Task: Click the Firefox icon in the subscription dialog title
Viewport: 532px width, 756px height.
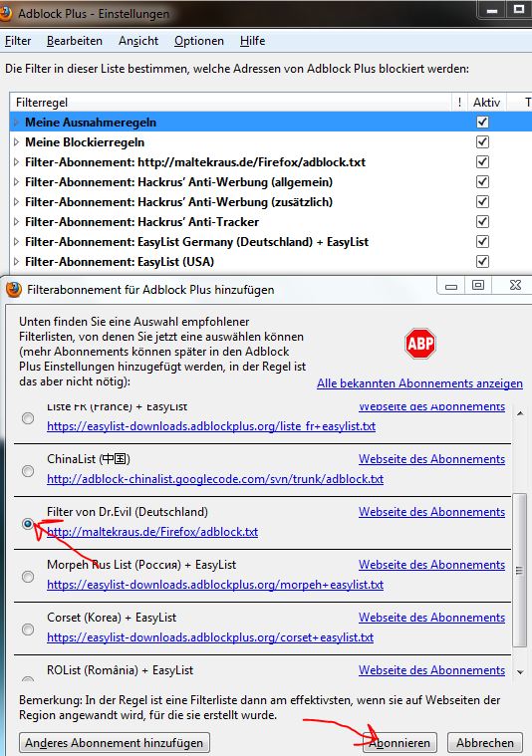Action: (x=14, y=289)
